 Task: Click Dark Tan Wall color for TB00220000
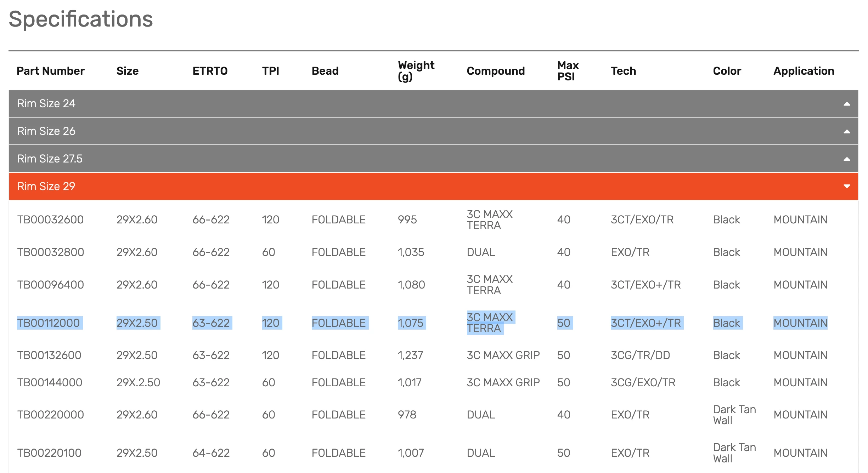[x=734, y=415]
